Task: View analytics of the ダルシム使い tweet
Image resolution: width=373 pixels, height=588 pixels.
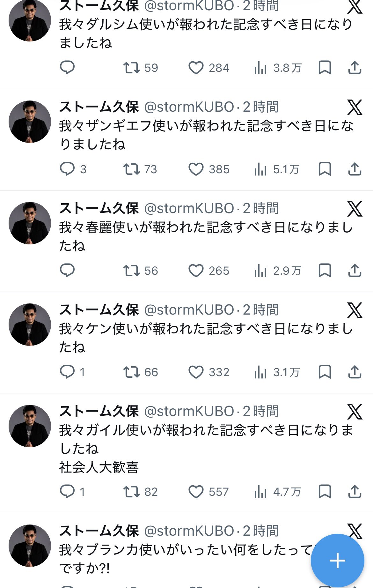Action: (260, 68)
